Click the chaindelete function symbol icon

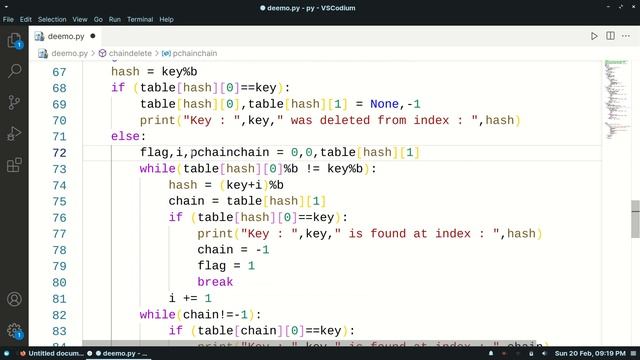[x=102, y=53]
